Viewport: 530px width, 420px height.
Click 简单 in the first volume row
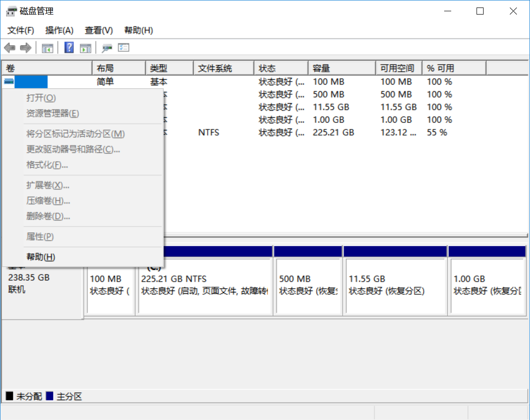(x=106, y=82)
